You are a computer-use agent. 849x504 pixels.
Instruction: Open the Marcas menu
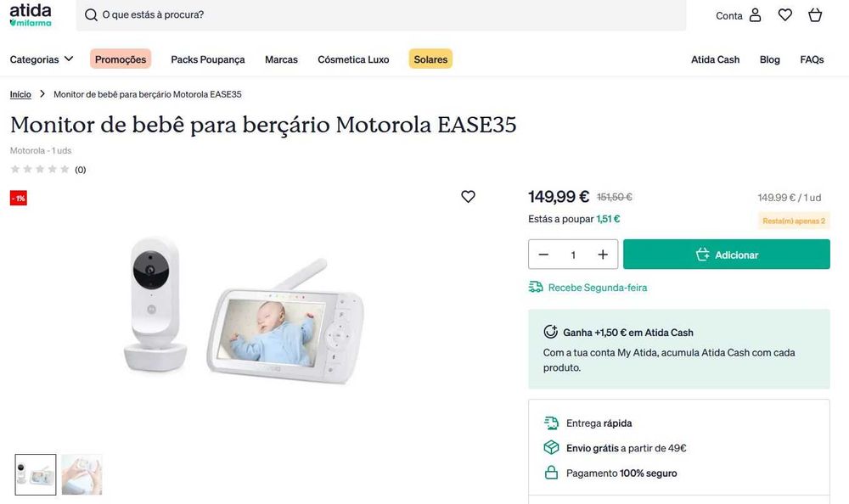(x=281, y=59)
